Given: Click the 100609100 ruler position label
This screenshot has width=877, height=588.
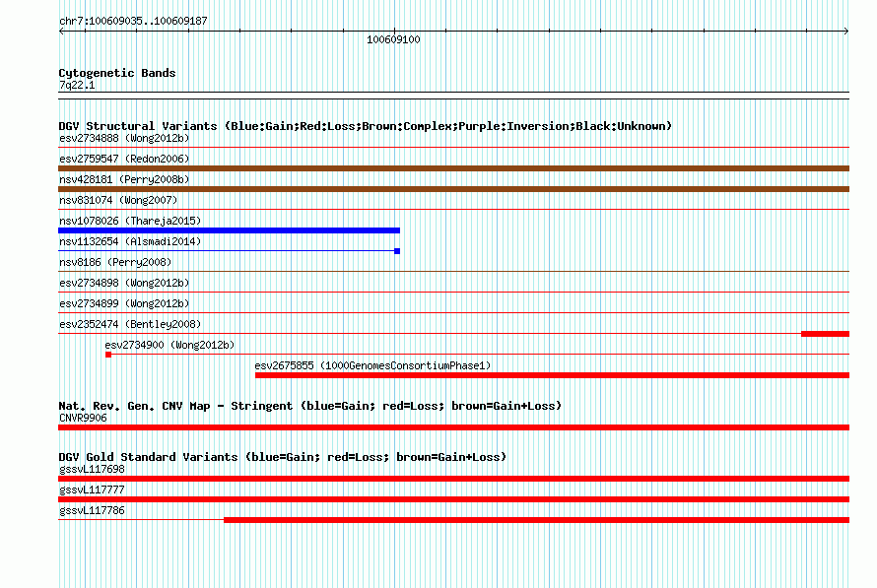Looking at the screenshot, I should tap(393, 39).
